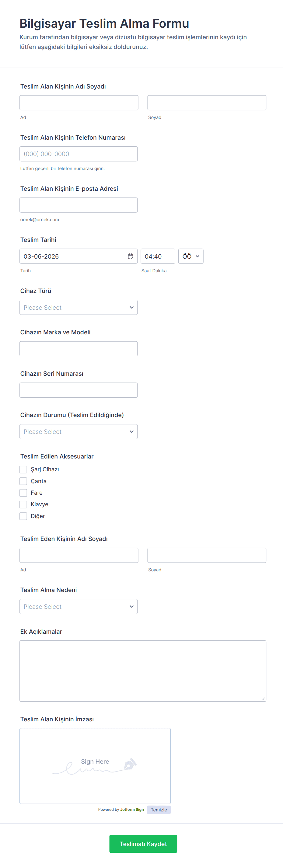Viewport: 283px width, 868px height.
Task: Follow the Jotform Sign link
Action: [132, 809]
